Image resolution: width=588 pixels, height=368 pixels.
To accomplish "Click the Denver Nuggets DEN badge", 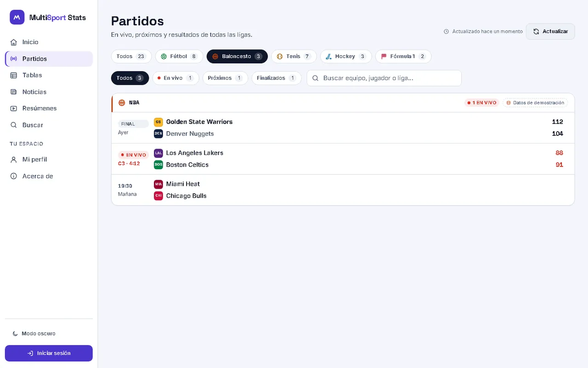I will [158, 133].
